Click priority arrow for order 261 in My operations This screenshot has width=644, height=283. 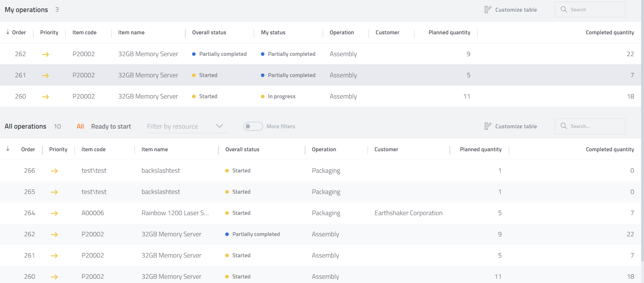pos(45,75)
